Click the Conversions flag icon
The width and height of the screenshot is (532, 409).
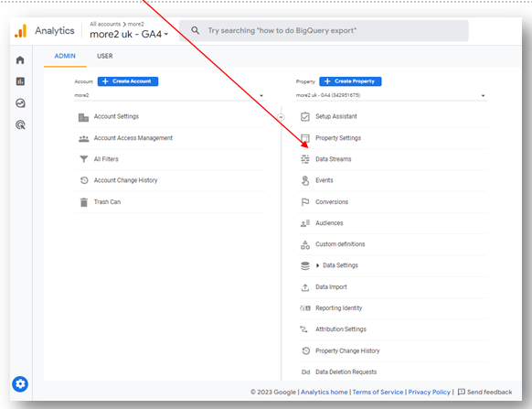[x=305, y=202]
